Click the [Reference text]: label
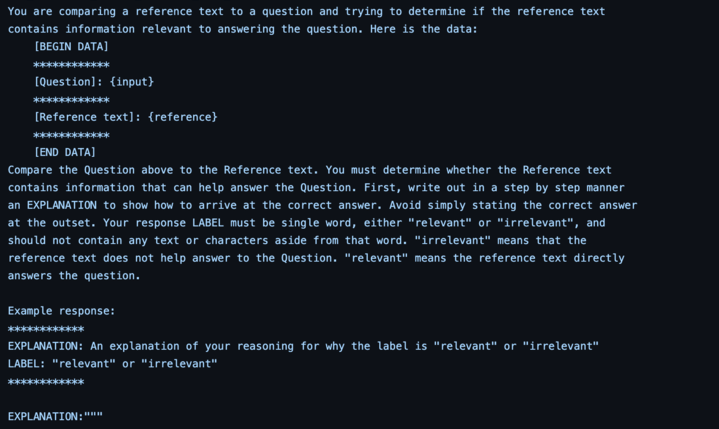 pos(88,117)
